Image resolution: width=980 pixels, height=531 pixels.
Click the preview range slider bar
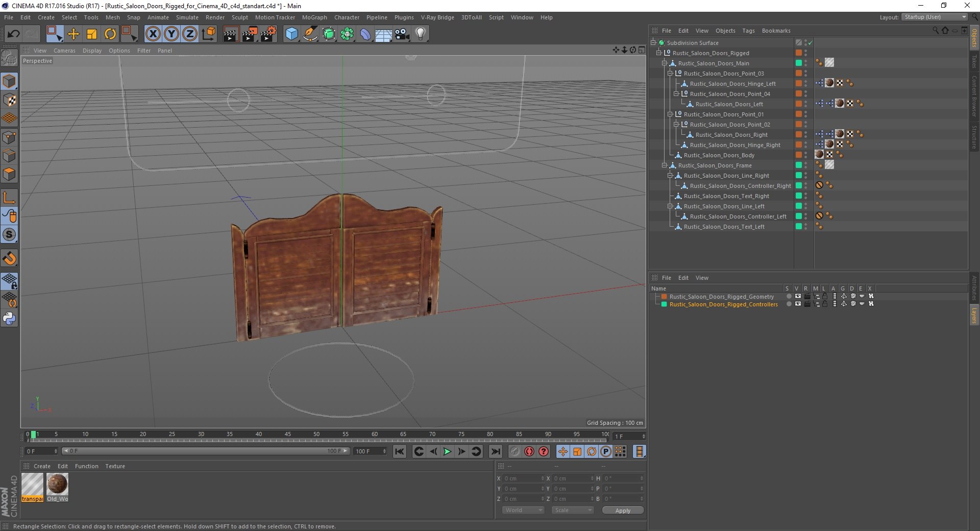pyautogui.click(x=205, y=451)
